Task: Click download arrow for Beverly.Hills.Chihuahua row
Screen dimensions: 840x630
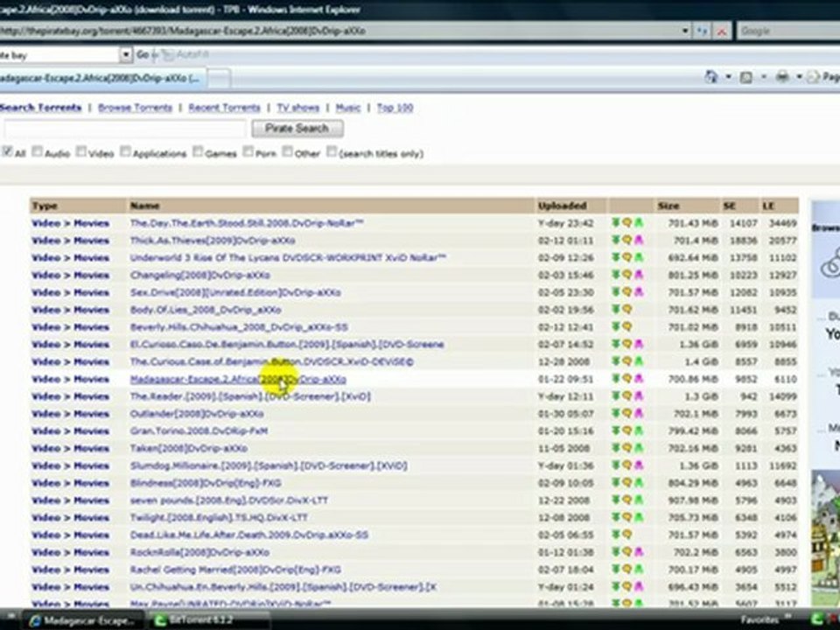Action: [x=615, y=326]
